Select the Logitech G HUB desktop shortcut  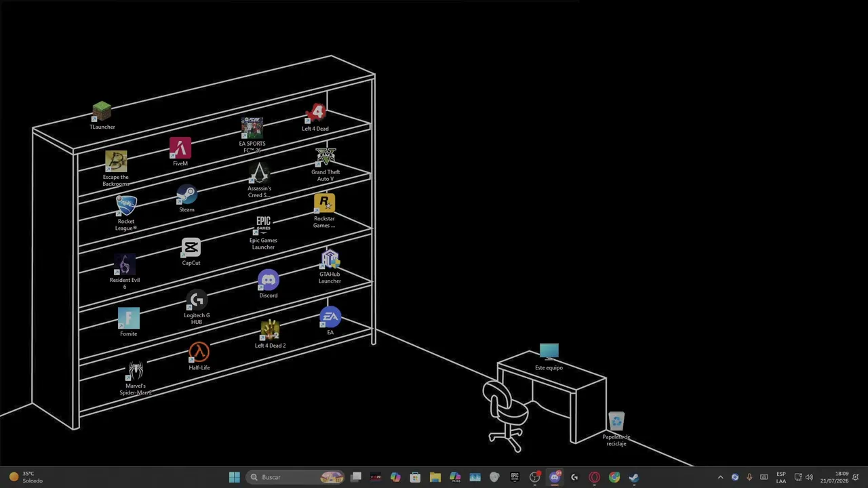pos(197,308)
